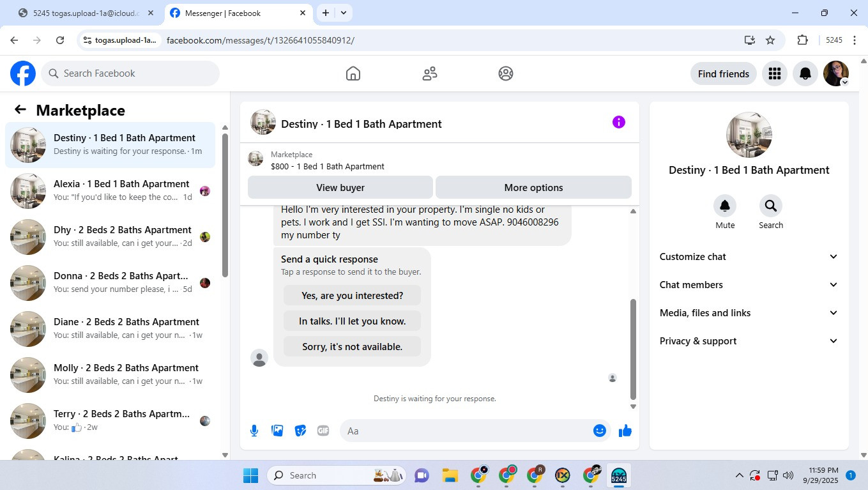This screenshot has width=868, height=490.
Task: Search in the Destiny conversation
Action: 771,206
